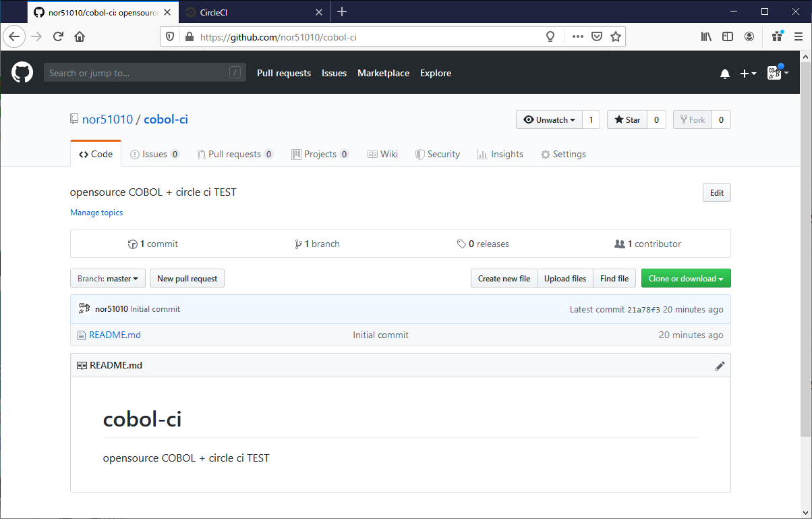Open page actions three-dot menu

coord(577,36)
